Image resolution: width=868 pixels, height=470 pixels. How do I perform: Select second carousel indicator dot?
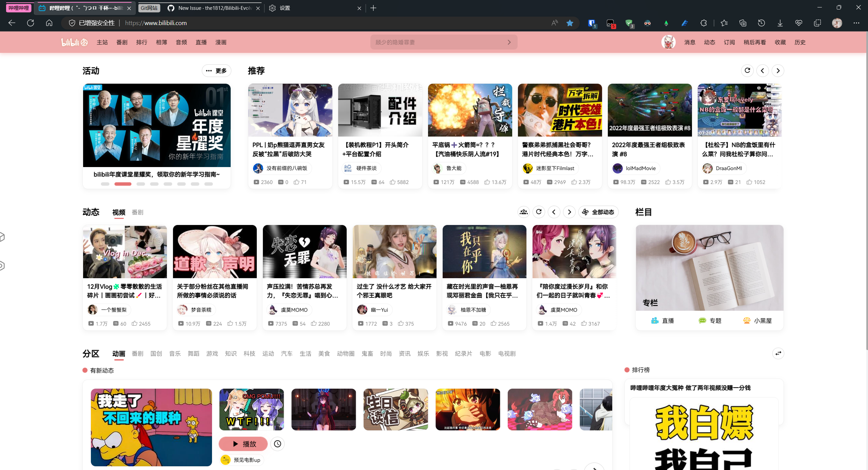(123, 184)
